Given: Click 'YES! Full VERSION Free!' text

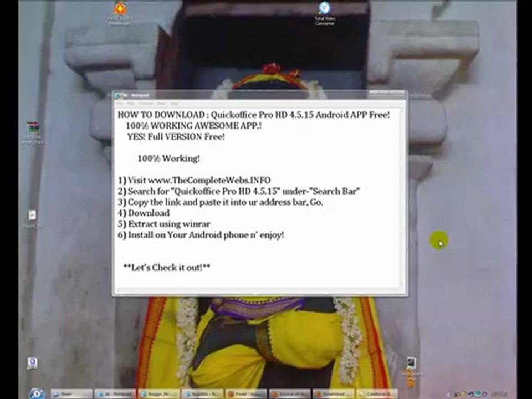Looking at the screenshot, I should coord(176,136).
